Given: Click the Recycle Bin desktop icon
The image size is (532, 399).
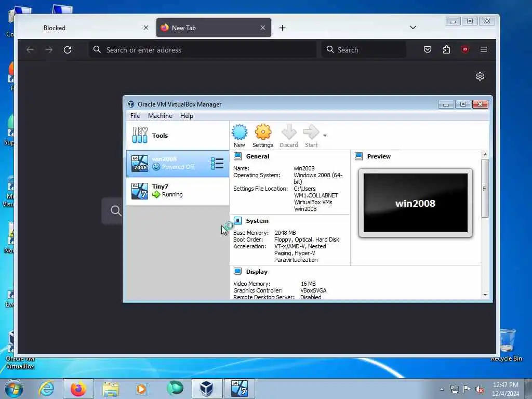Looking at the screenshot, I should 507,345.
